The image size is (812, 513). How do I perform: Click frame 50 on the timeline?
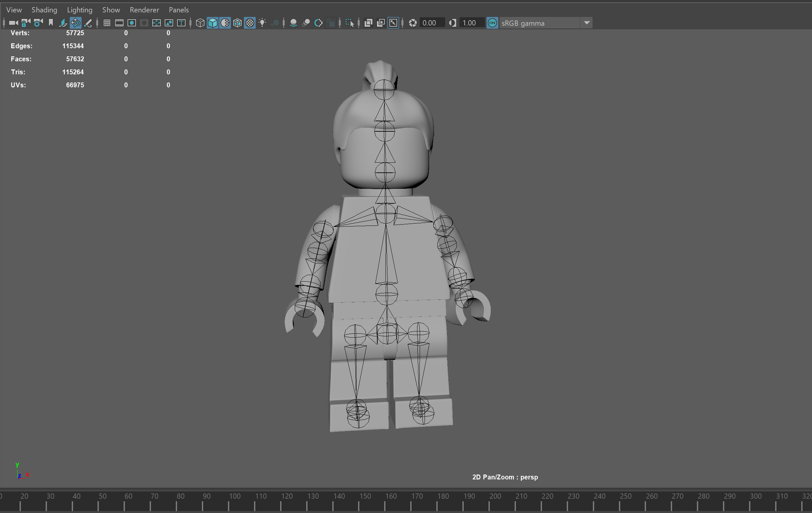102,496
